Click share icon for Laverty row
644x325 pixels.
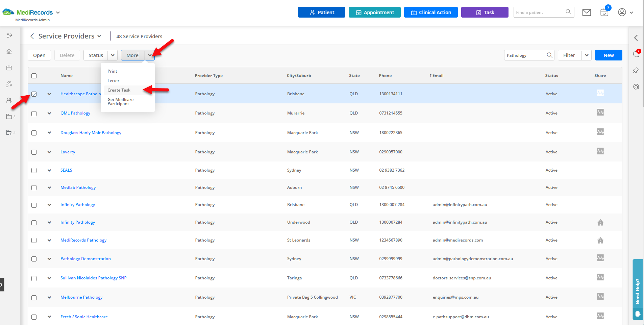coord(600,151)
